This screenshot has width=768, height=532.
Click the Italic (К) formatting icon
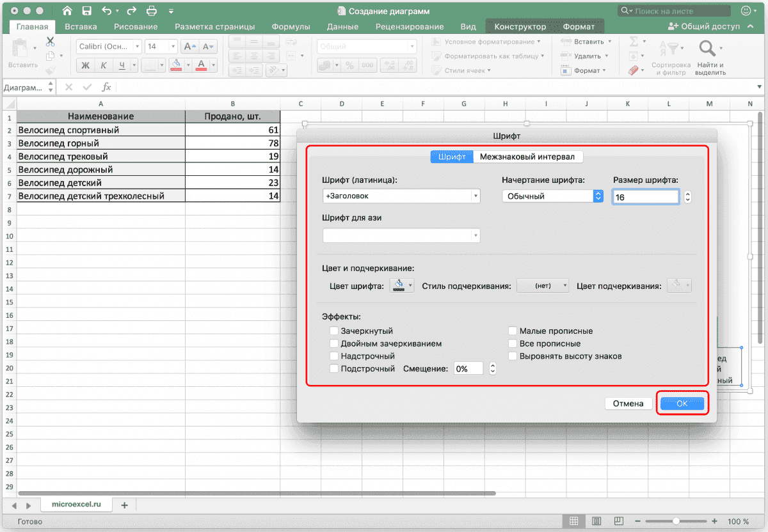click(101, 65)
